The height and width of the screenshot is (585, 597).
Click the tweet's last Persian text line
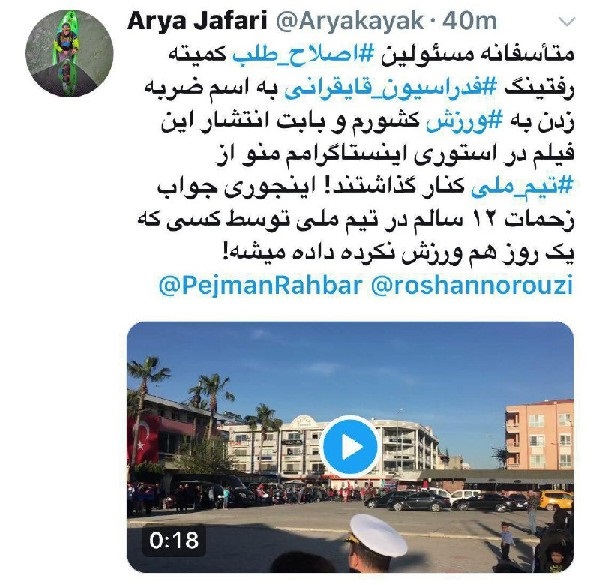tap(398, 252)
